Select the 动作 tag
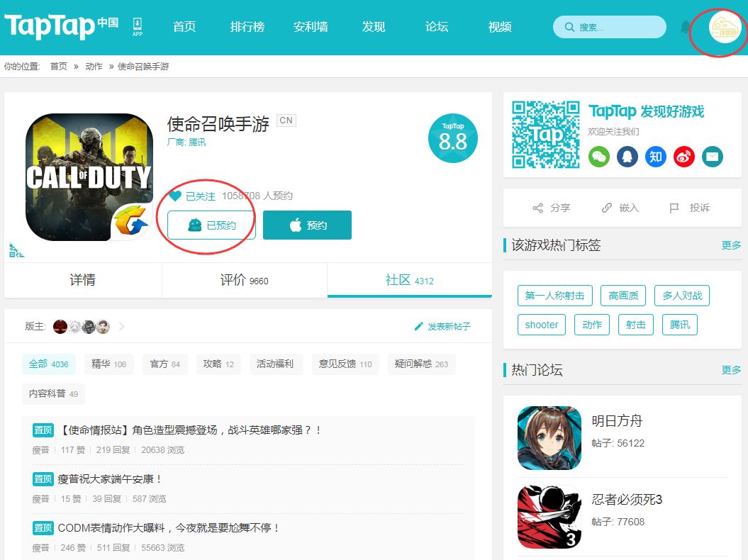Viewport: 748px width, 560px height. tap(592, 325)
